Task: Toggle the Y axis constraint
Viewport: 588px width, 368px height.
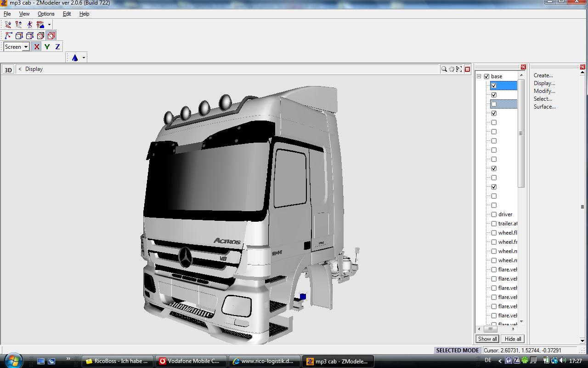Action: [47, 46]
